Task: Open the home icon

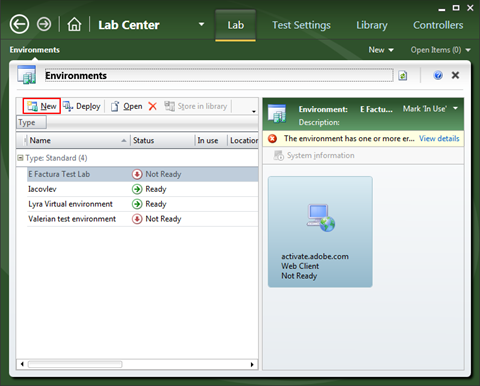Action: [x=74, y=24]
